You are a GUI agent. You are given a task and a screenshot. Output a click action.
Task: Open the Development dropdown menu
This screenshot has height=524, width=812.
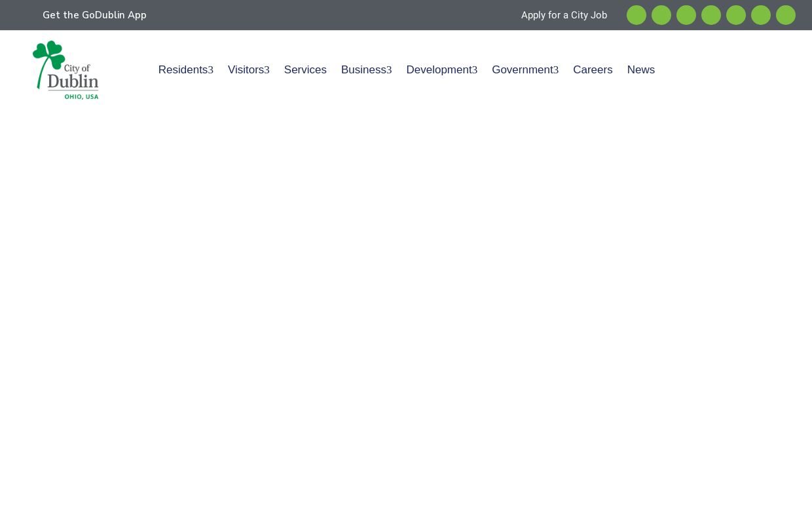[441, 70]
